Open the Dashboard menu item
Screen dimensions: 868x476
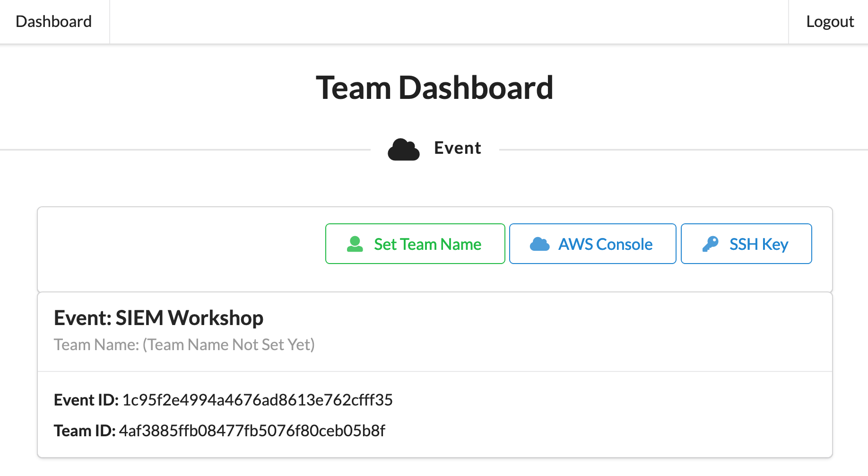pos(54,22)
